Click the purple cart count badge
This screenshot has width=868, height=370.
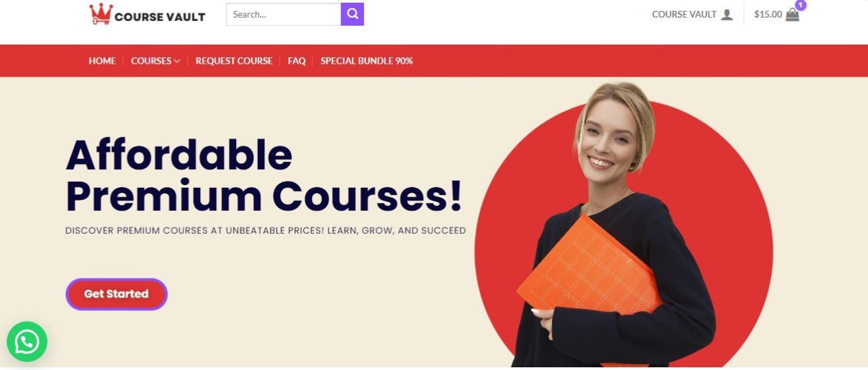[x=801, y=5]
